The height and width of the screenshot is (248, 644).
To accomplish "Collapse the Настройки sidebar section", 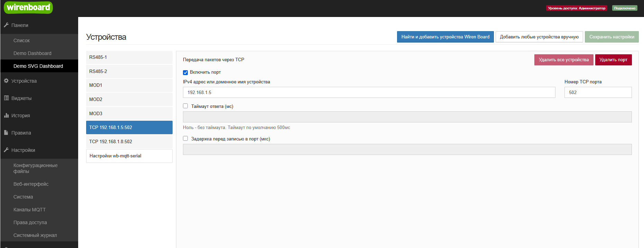I will [23, 150].
